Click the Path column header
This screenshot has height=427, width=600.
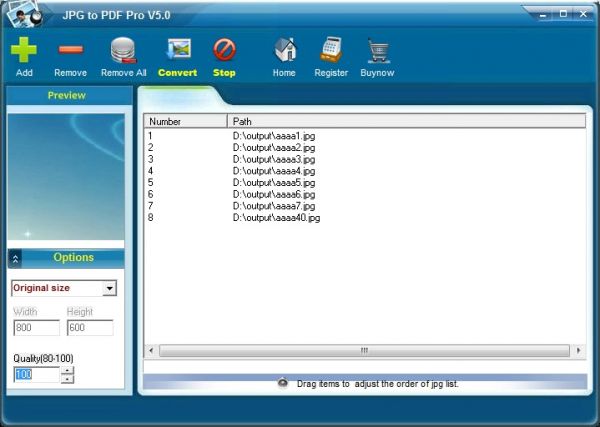click(406, 121)
